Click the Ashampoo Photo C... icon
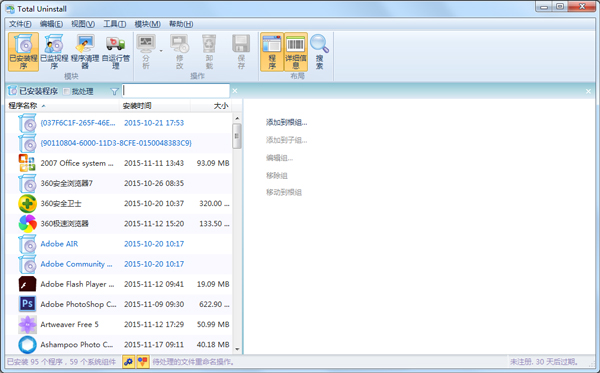Screen dimensions: 600x373 27,345
